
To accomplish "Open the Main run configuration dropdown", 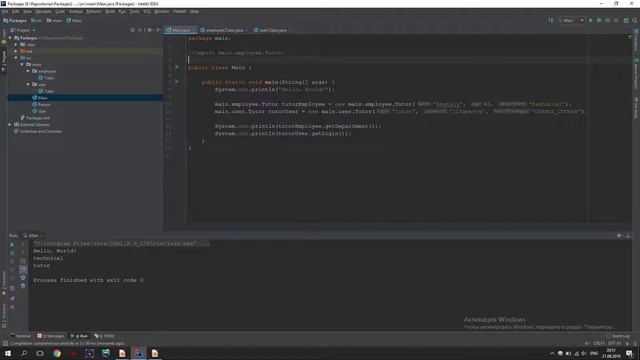I will click(571, 20).
